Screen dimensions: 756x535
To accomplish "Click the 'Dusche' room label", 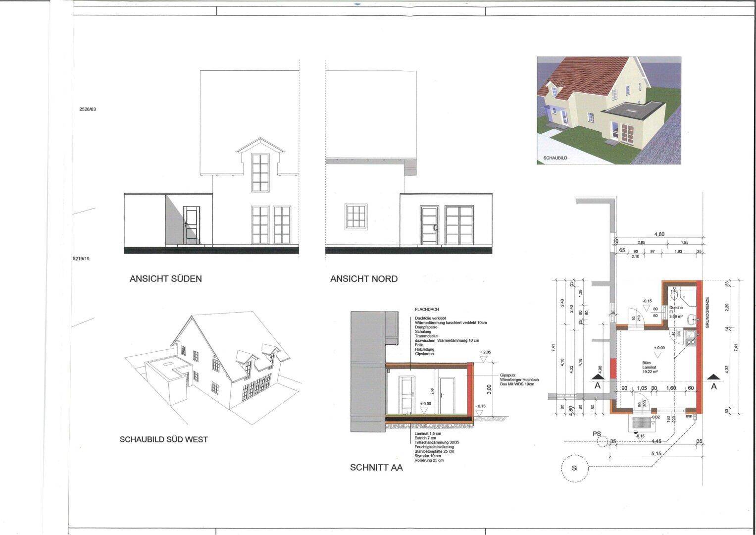I will point(676,308).
